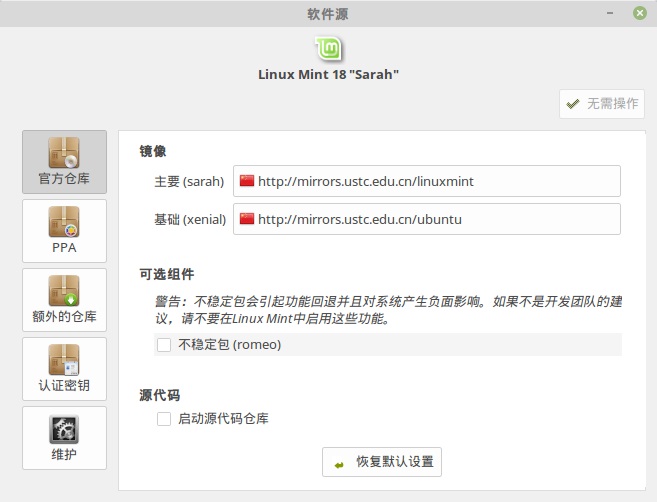Viewport: 657px width, 502px height.
Task: Click the 基础 (xenial) label
Action: (x=190, y=219)
